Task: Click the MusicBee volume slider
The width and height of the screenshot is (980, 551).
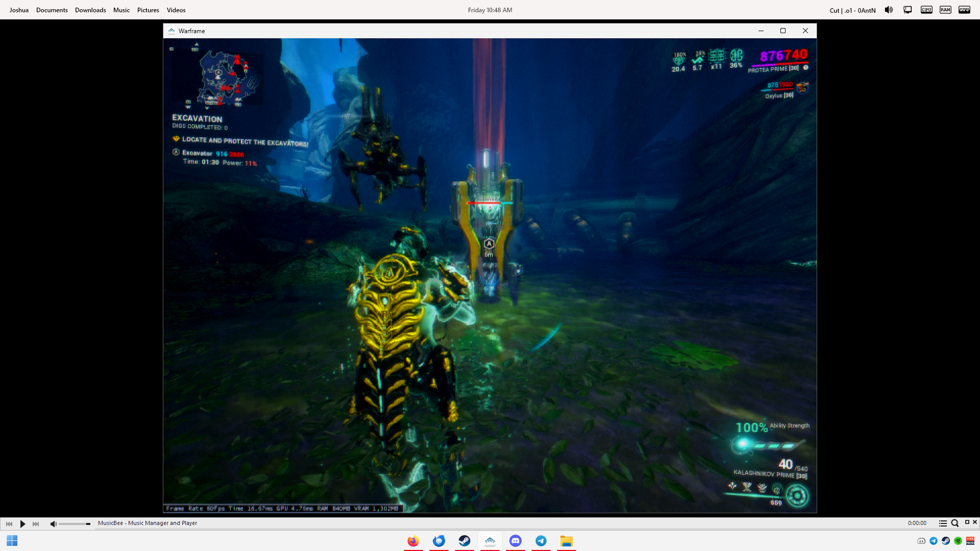Action: (x=75, y=523)
